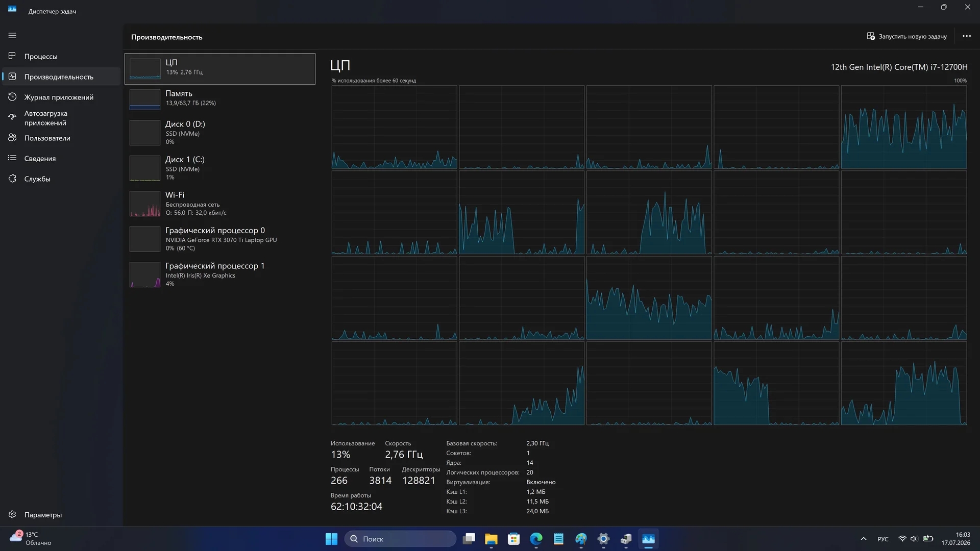Go to Автозагрузка приложений
Viewport: 980px width, 551px height.
click(61, 118)
